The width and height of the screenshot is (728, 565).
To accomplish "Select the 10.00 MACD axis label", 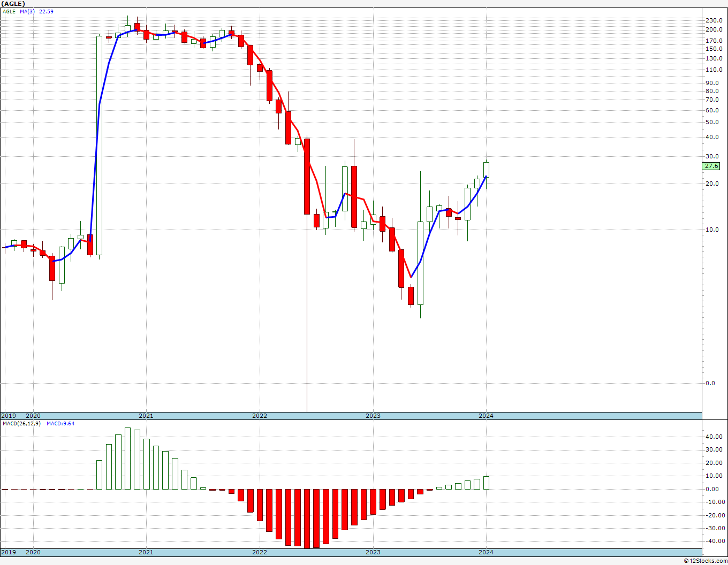I will tap(714, 476).
